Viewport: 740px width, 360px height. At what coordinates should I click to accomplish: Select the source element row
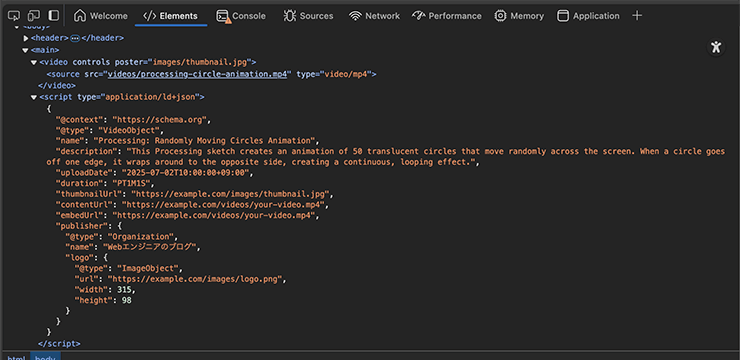click(211, 74)
